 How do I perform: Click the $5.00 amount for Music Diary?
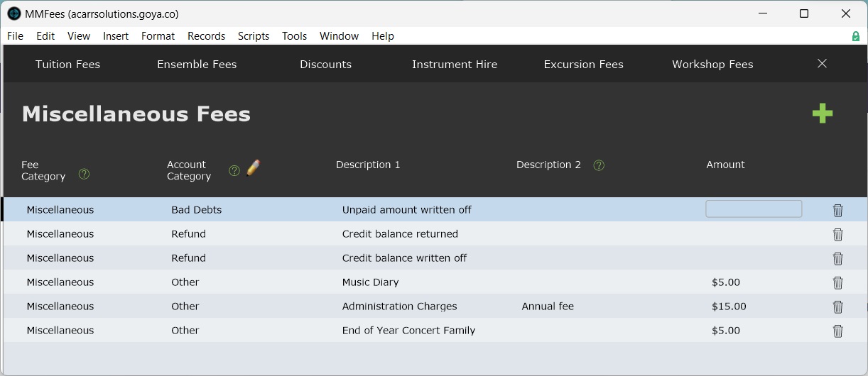pos(726,282)
